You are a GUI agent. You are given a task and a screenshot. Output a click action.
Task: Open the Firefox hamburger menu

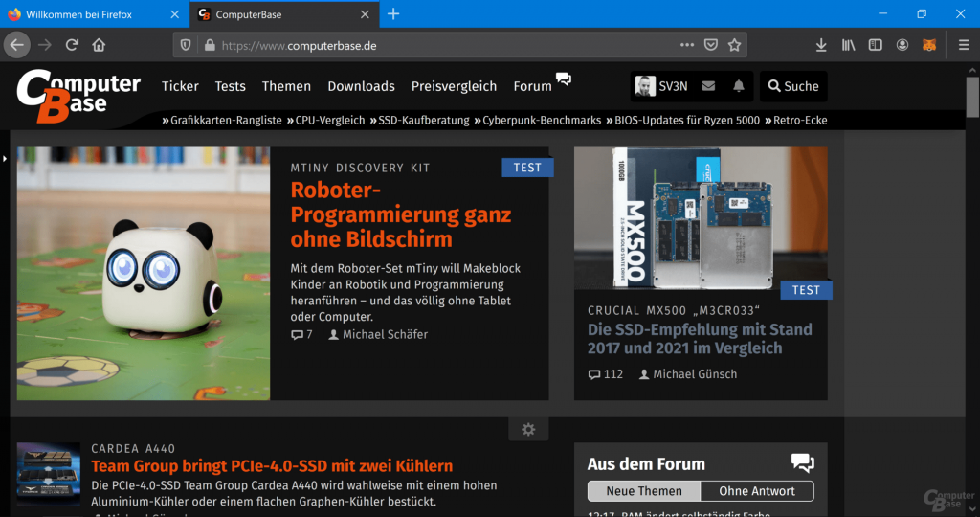point(964,45)
